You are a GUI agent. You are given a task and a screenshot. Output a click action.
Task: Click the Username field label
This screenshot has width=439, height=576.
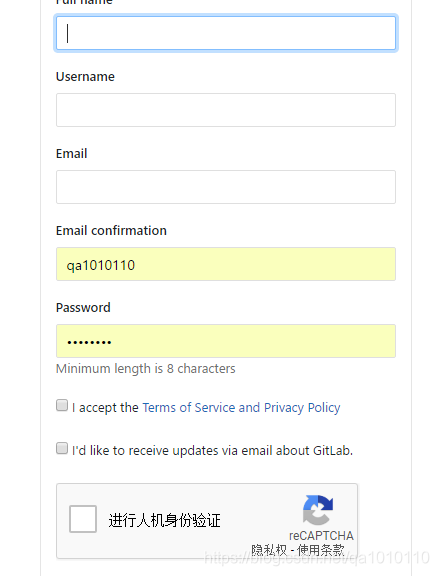click(85, 76)
